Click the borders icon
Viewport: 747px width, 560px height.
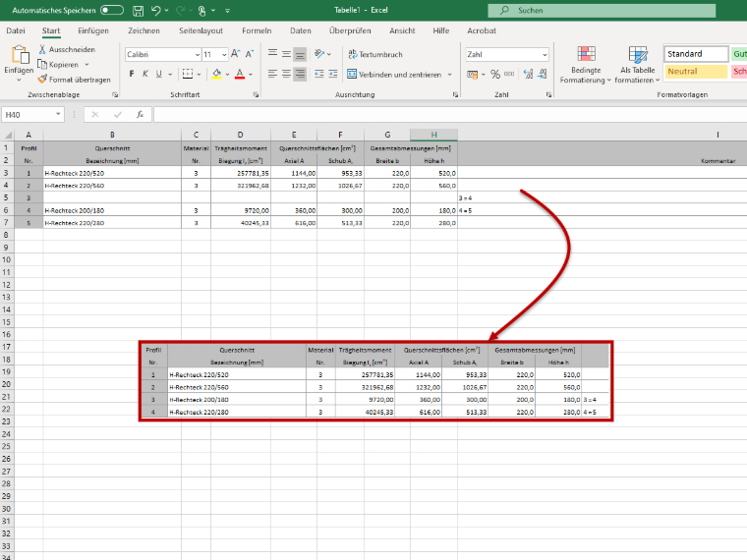tap(188, 74)
